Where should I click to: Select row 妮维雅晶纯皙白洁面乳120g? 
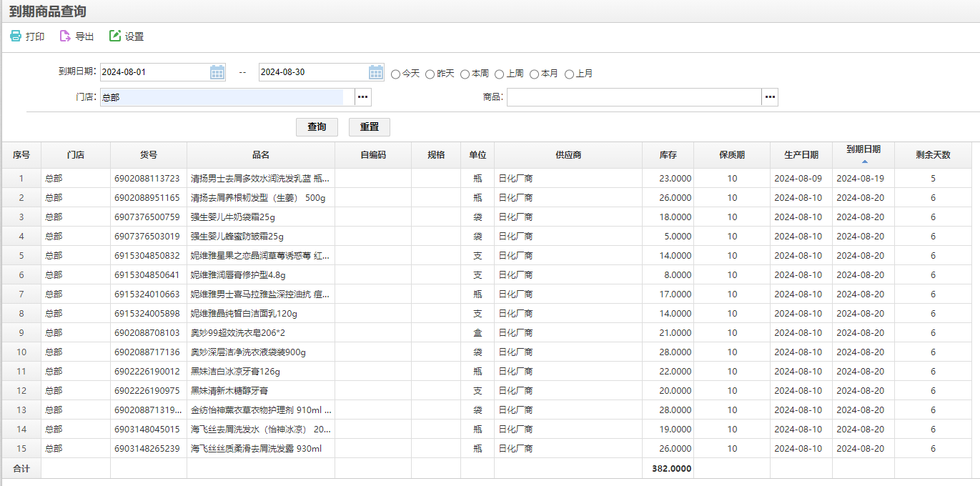487,313
